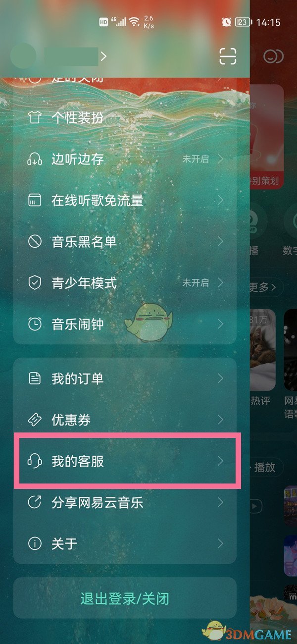Expand profile via arrow beside username

(x=103, y=56)
